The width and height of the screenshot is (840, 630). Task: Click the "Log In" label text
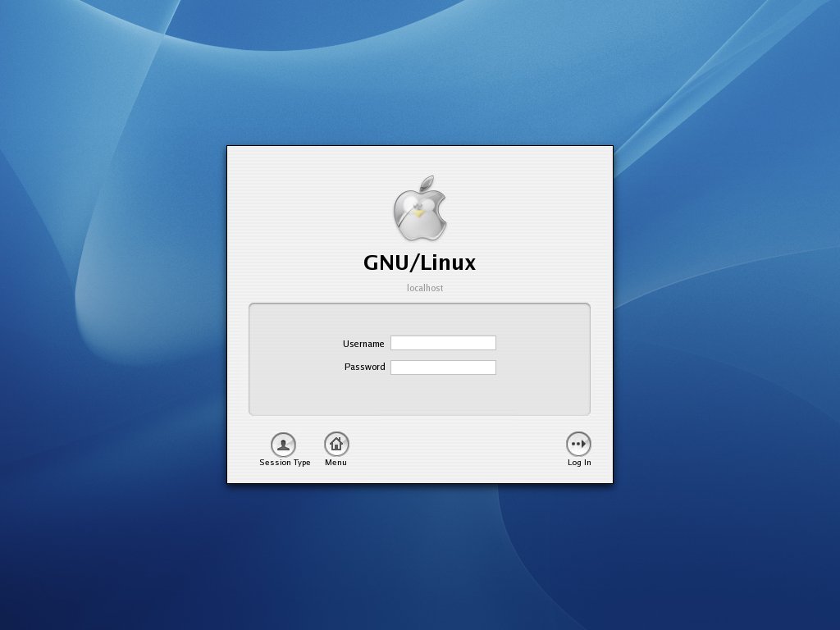pos(580,463)
